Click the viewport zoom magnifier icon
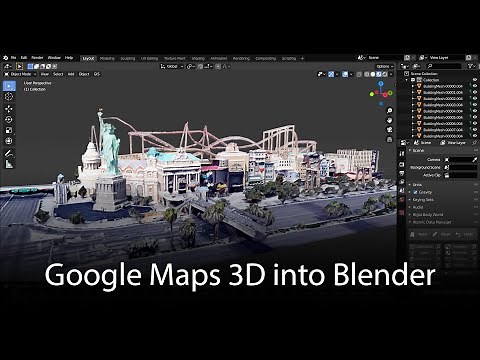The width and height of the screenshot is (480, 360). point(389,110)
